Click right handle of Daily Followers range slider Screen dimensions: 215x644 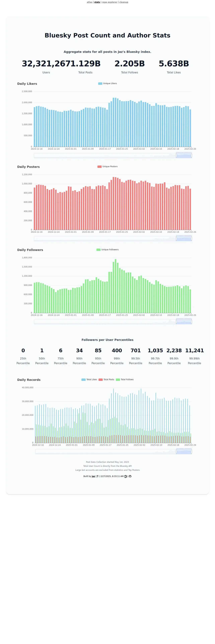tap(191, 322)
